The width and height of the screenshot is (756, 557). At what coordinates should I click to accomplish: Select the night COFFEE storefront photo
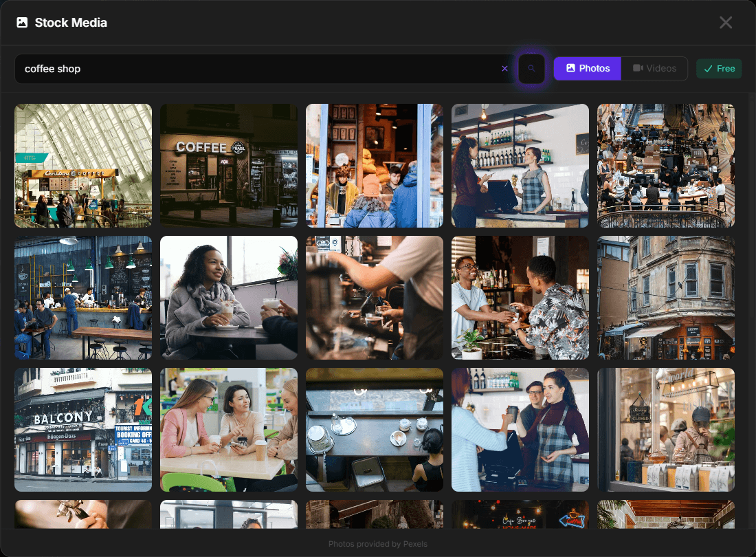pyautogui.click(x=229, y=166)
